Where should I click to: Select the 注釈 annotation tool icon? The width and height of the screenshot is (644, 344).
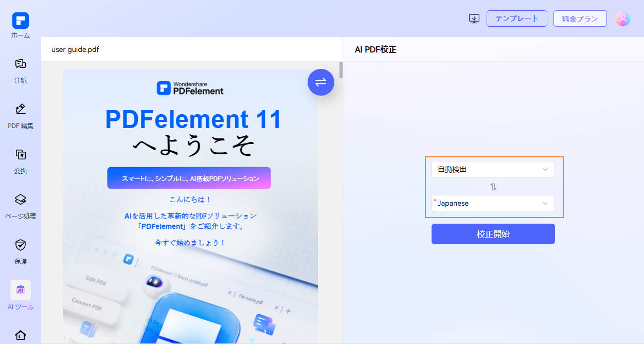pyautogui.click(x=21, y=64)
